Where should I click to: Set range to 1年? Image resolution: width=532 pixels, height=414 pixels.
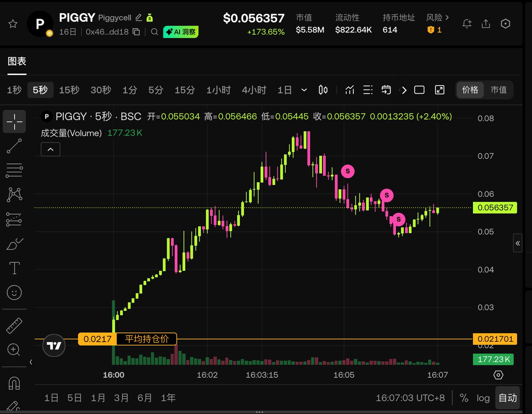168,398
